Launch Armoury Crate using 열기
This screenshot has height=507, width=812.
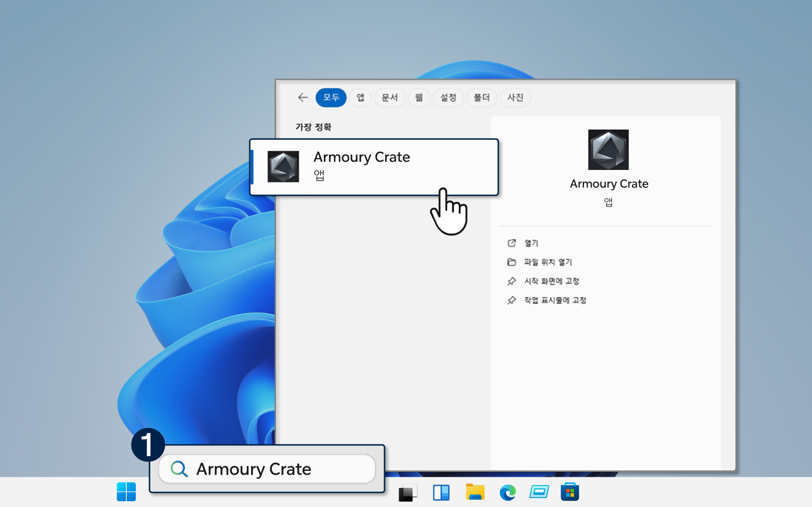[x=532, y=243]
